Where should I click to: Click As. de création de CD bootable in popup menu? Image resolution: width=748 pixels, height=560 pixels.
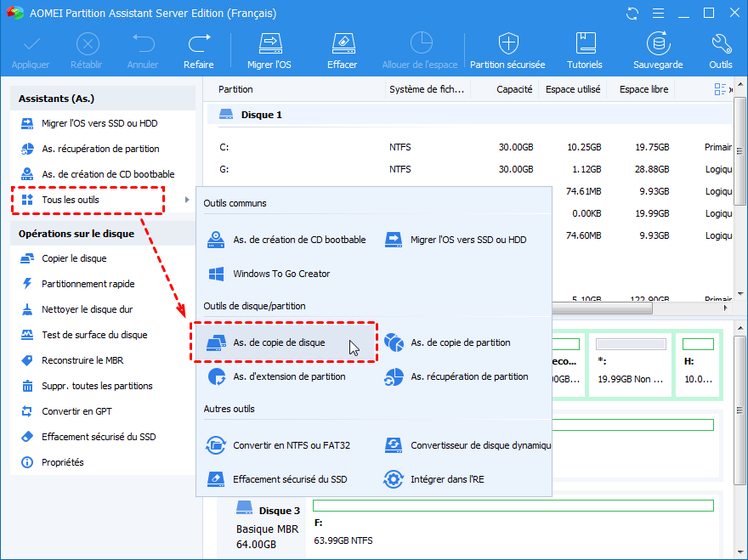tap(286, 240)
